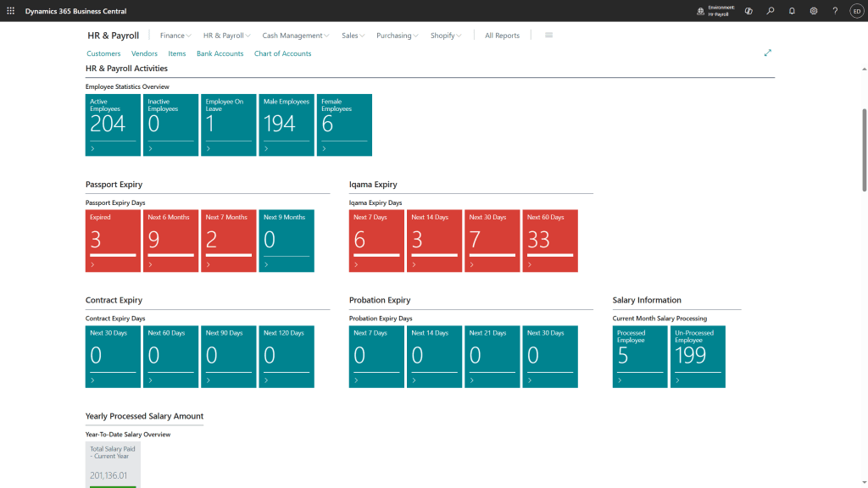The width and height of the screenshot is (868, 488).
Task: Open the Chart of Accounts link
Action: pos(282,53)
